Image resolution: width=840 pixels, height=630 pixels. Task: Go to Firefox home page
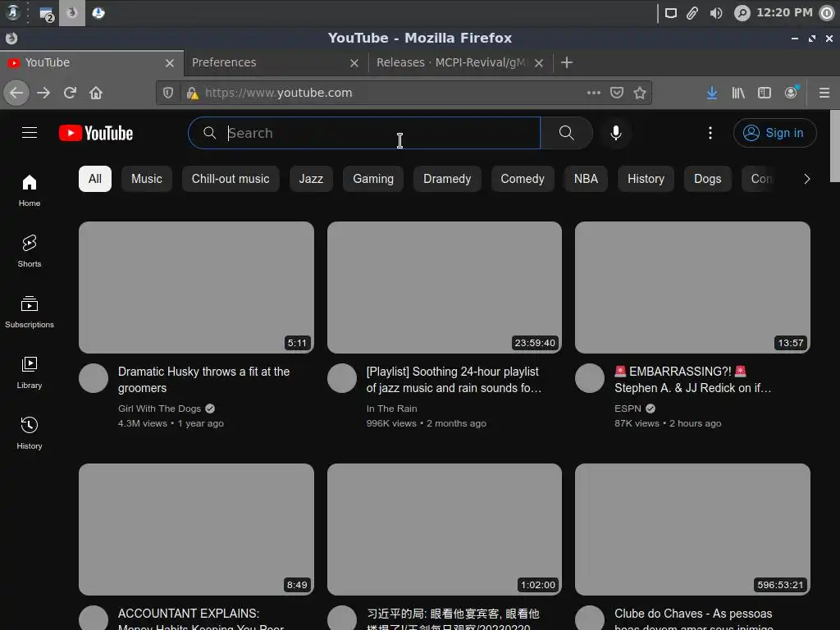(x=96, y=93)
